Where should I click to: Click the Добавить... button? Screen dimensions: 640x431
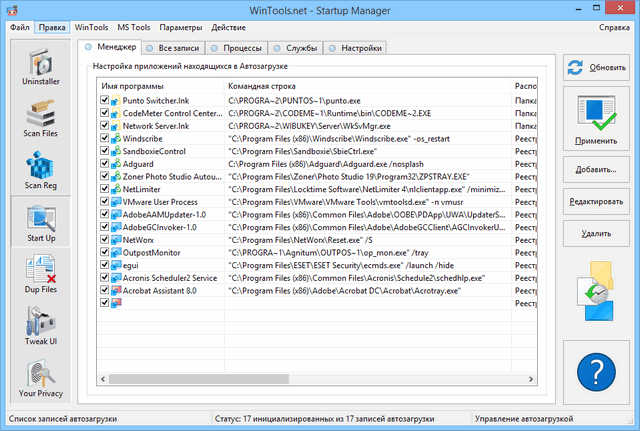[x=597, y=170]
